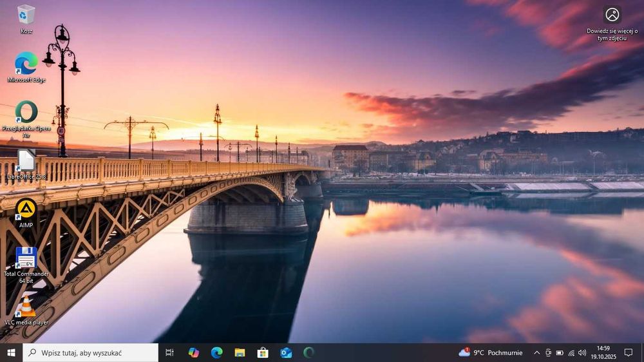Select the Kosz recycle bin icon

26,19
